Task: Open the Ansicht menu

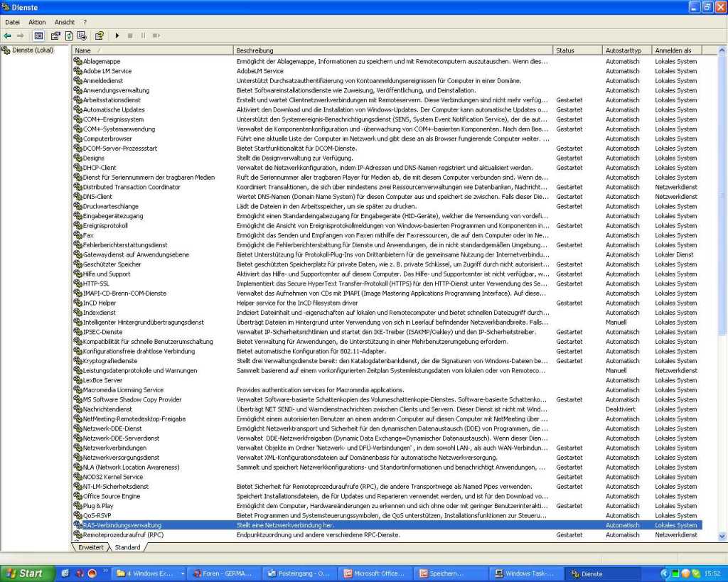Action: 65,22
